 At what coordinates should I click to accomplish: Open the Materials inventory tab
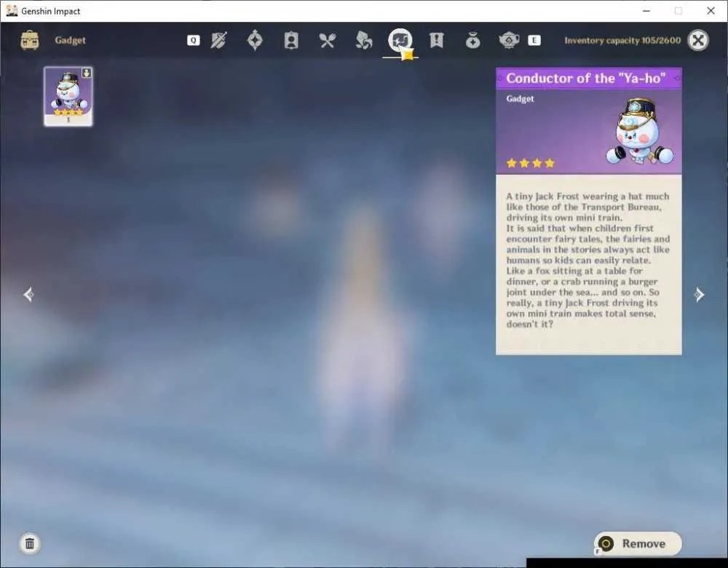click(363, 40)
